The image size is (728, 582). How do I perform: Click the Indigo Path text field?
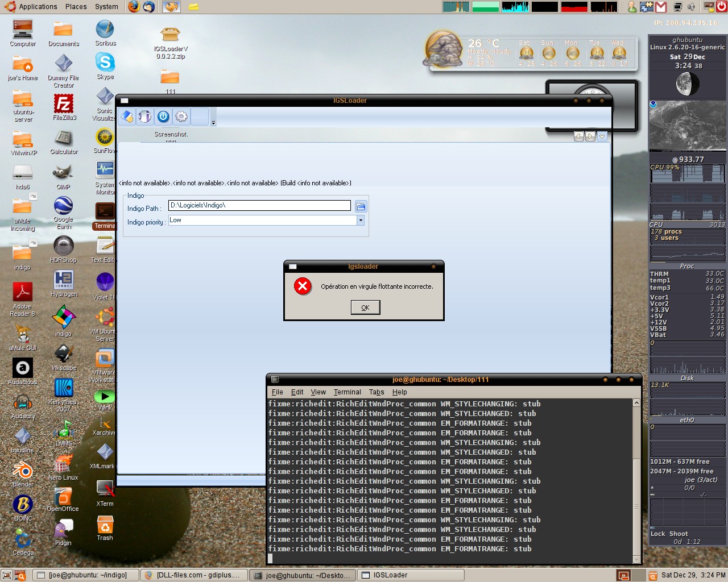[x=259, y=206]
